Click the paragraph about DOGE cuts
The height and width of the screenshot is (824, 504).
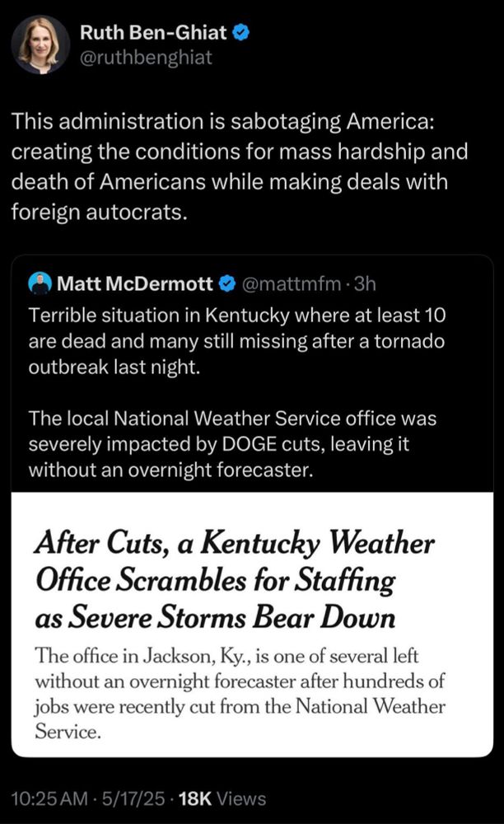(232, 444)
